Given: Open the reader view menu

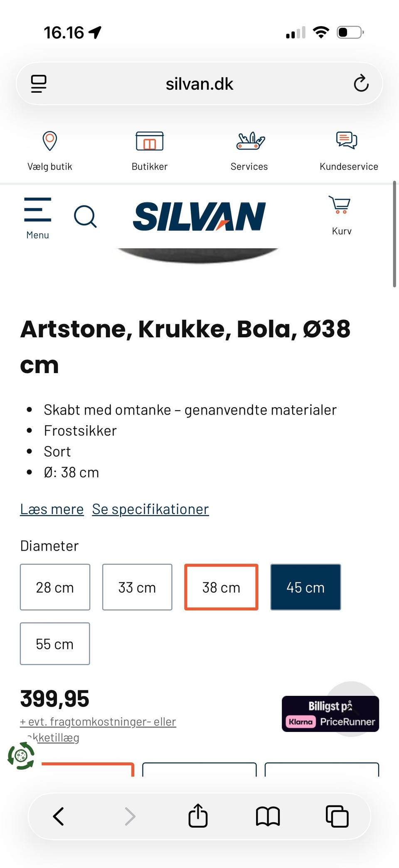Looking at the screenshot, I should (39, 83).
